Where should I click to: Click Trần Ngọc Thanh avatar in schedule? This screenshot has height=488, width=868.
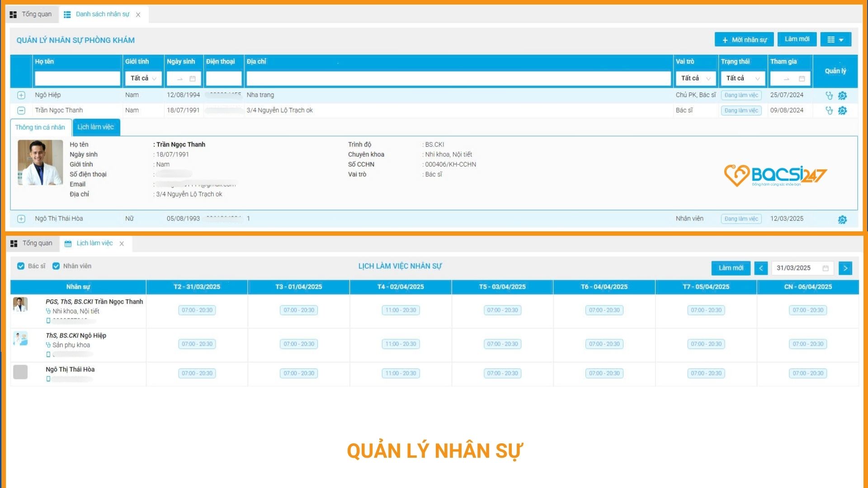pyautogui.click(x=20, y=305)
